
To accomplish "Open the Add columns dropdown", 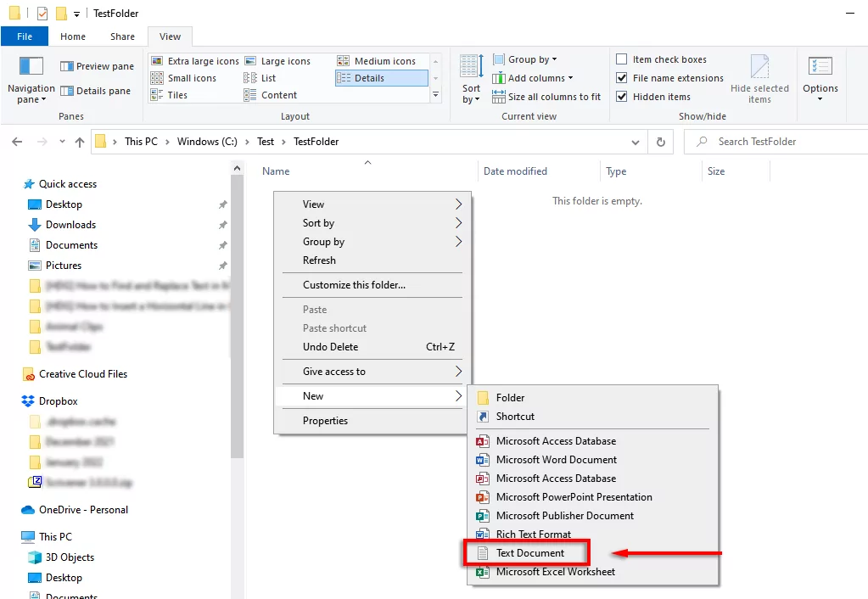I will [x=533, y=78].
